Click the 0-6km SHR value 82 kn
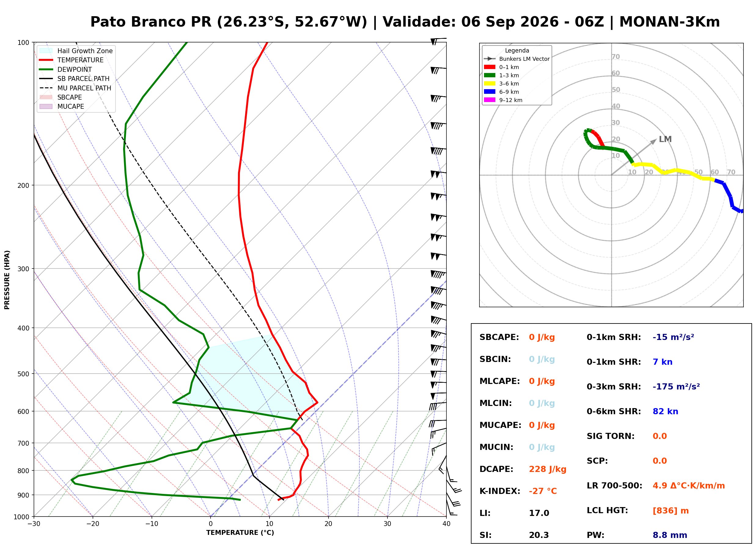The height and width of the screenshot is (559, 756). click(665, 411)
